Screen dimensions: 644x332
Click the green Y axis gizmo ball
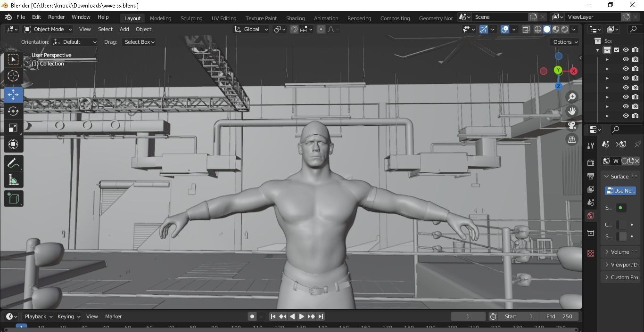tap(558, 70)
